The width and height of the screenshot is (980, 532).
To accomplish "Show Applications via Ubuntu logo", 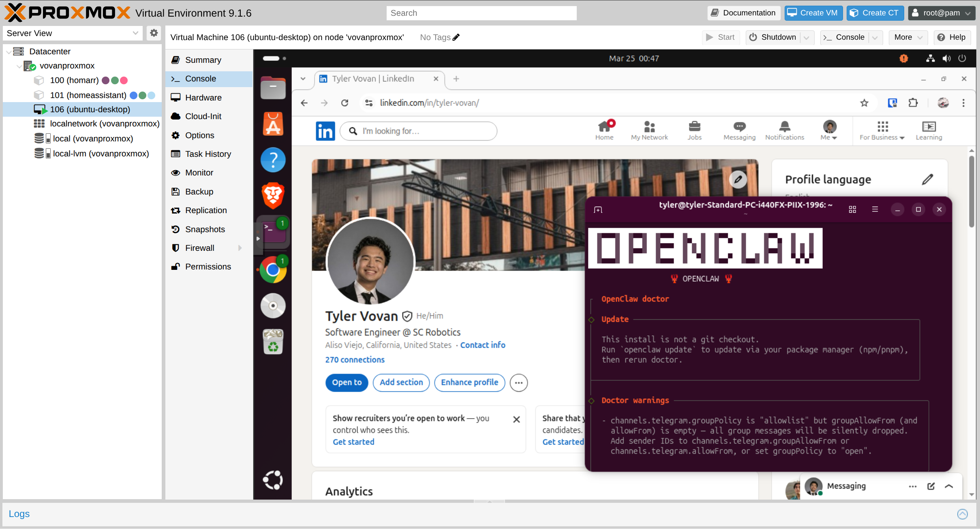I will (x=273, y=480).
